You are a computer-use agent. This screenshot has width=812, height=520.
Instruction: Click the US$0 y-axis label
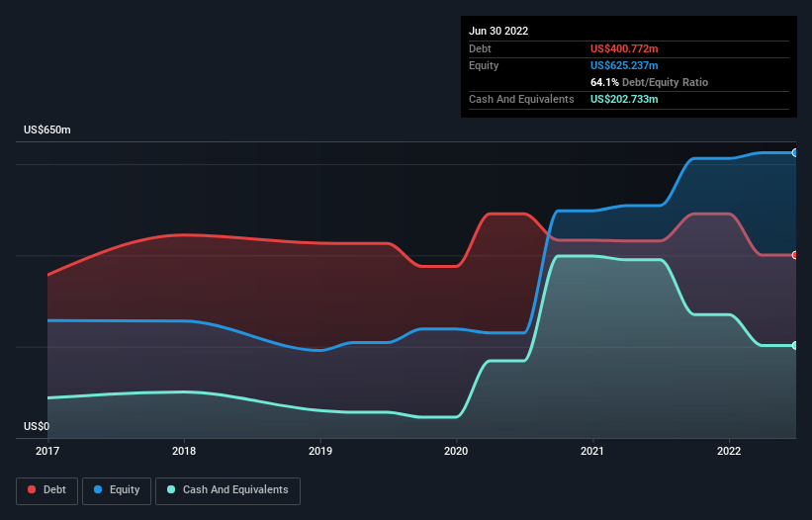[37, 426]
